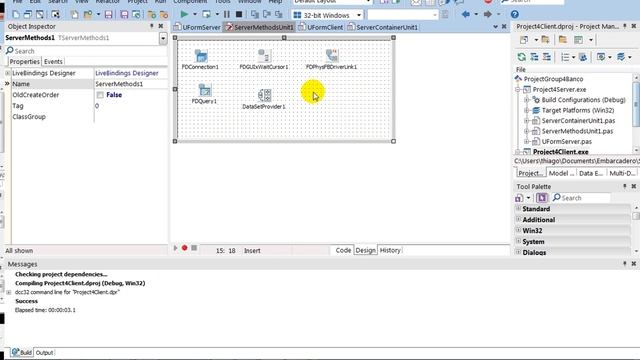Click the blue Back navigation arrow
The width and height of the screenshot is (640, 360).
pos(466,14)
